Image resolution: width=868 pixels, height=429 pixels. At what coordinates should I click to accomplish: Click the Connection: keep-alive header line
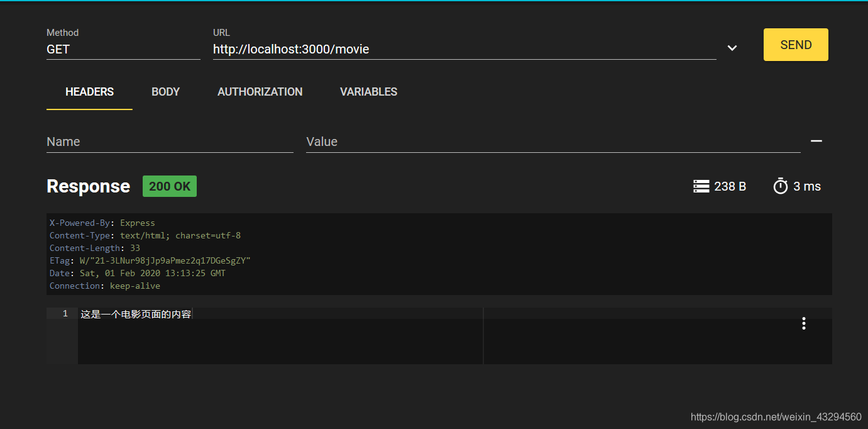tap(105, 286)
